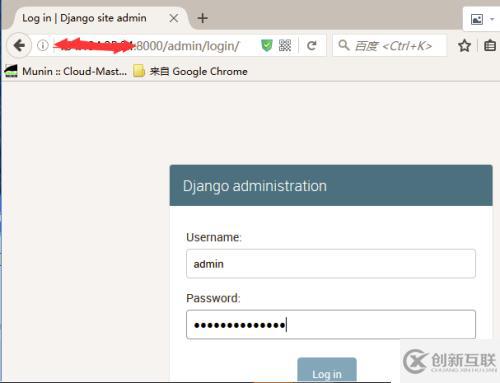
Task: Click the Password input field
Action: [x=331, y=324]
